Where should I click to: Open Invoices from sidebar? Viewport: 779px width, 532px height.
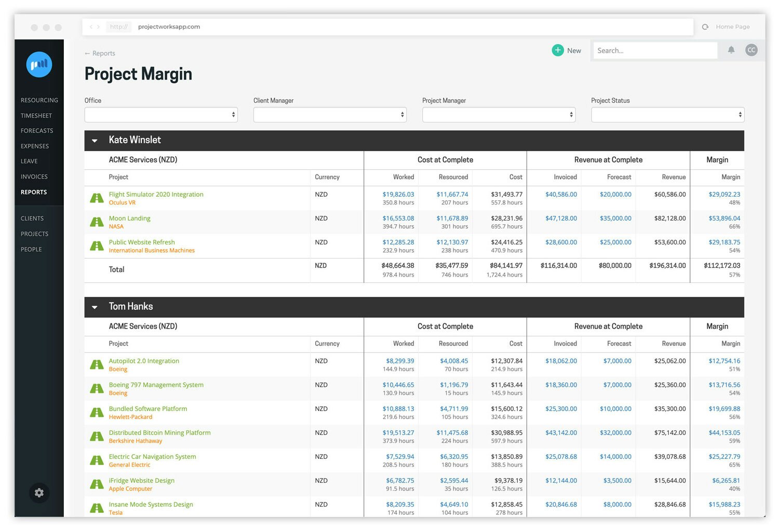tap(34, 177)
